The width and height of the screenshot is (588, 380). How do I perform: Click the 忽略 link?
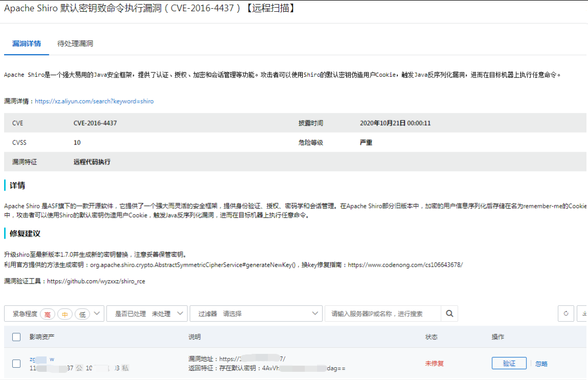pyautogui.click(x=541, y=364)
